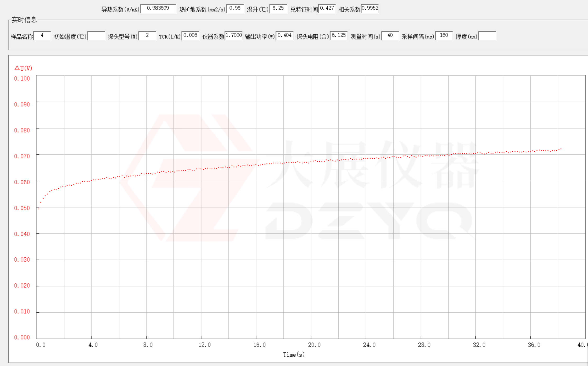The image size is (588, 366).
Task: Click the 0.070 label on the voltage axis
Action: pos(22,156)
